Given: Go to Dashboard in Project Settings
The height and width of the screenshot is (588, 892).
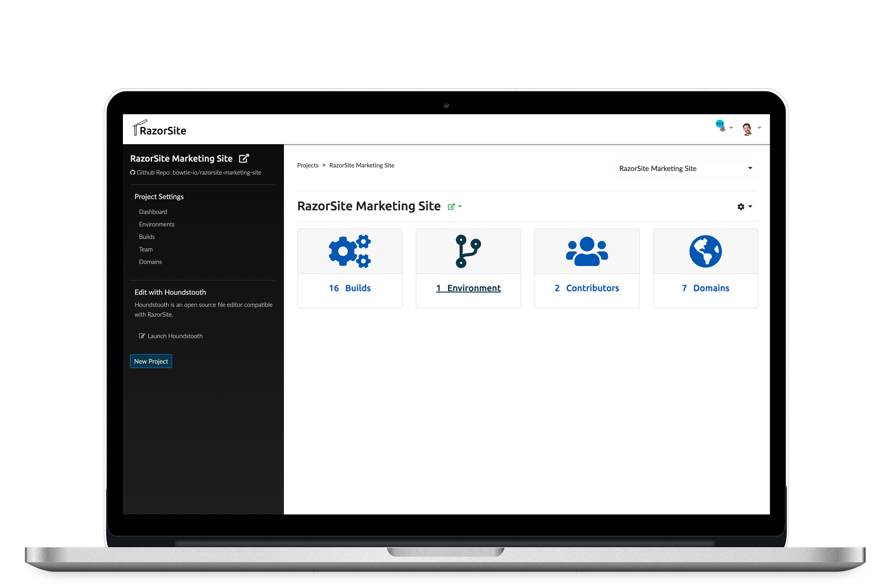Looking at the screenshot, I should pyautogui.click(x=153, y=212).
